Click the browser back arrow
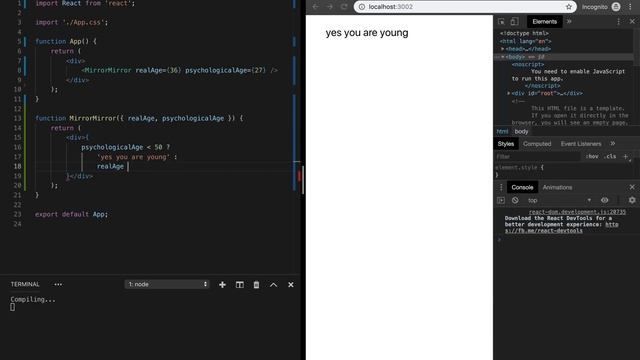The width and height of the screenshot is (640, 360). point(316,7)
